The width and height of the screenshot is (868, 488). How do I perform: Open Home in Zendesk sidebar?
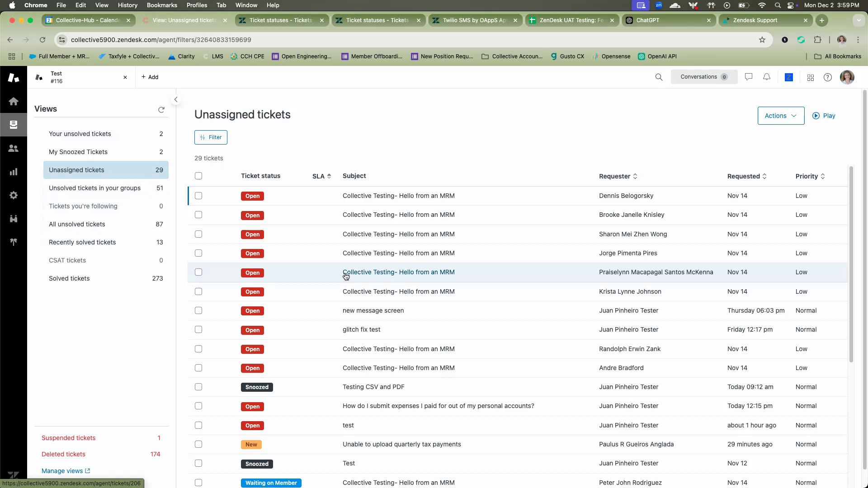point(14,101)
